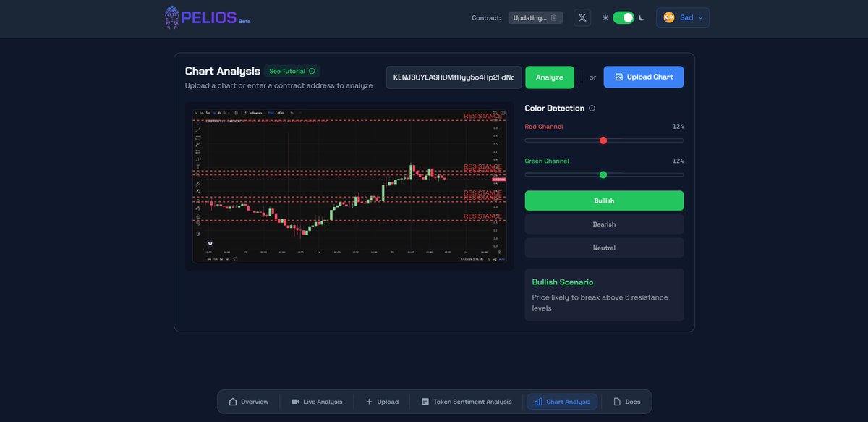The image size is (868, 422).
Task: Click the moon icon beside theme switch
Action: coord(641,17)
